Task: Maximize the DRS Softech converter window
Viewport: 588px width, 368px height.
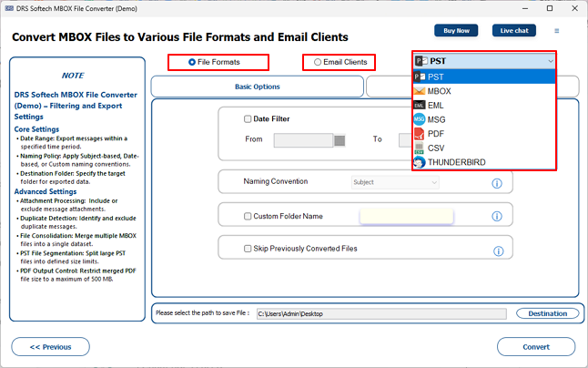Action: coord(550,8)
